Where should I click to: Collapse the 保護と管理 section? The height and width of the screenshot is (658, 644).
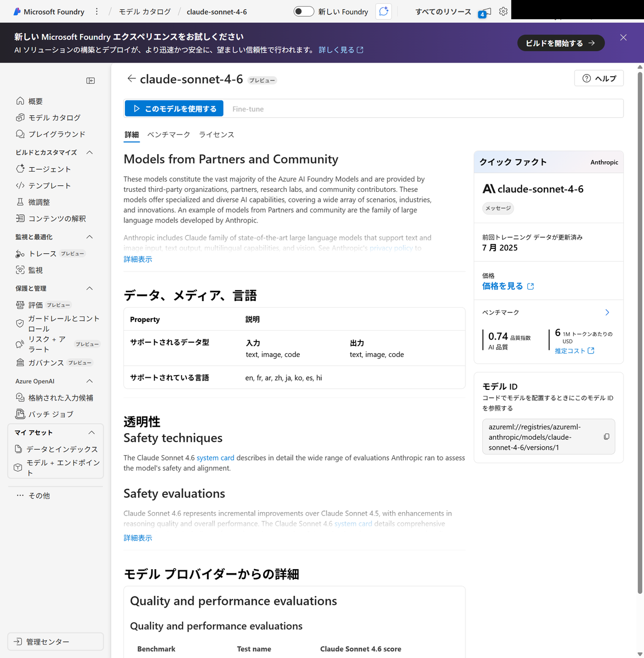90,288
